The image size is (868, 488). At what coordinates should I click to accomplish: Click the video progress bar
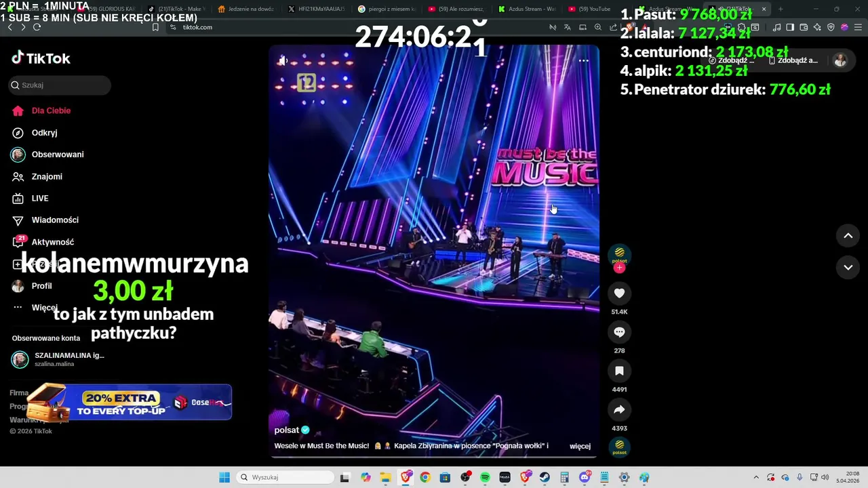click(x=434, y=457)
